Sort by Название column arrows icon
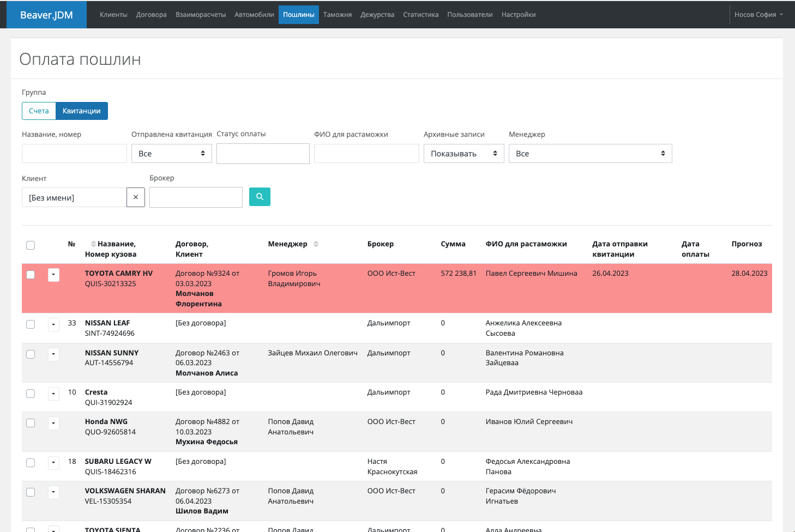 pyautogui.click(x=93, y=244)
